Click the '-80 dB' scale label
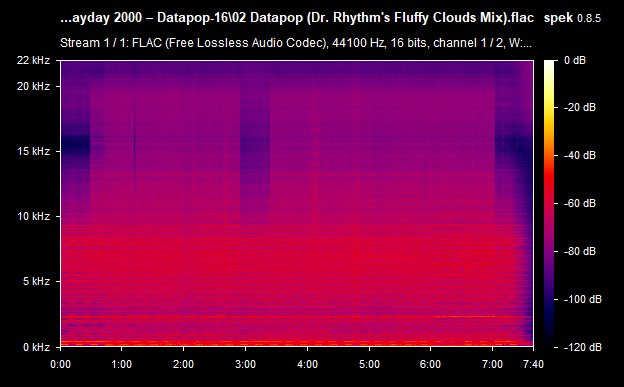This screenshot has height=387, width=624. [580, 251]
